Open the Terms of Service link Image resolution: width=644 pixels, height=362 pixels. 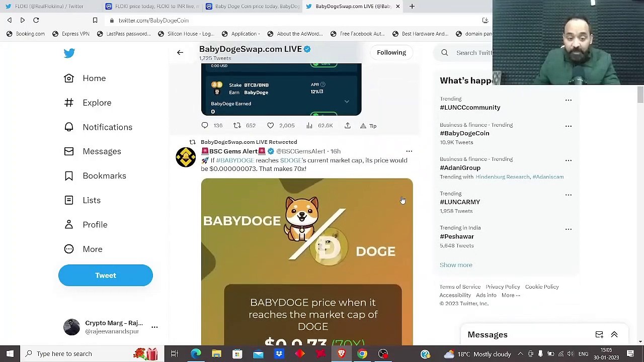460,287
